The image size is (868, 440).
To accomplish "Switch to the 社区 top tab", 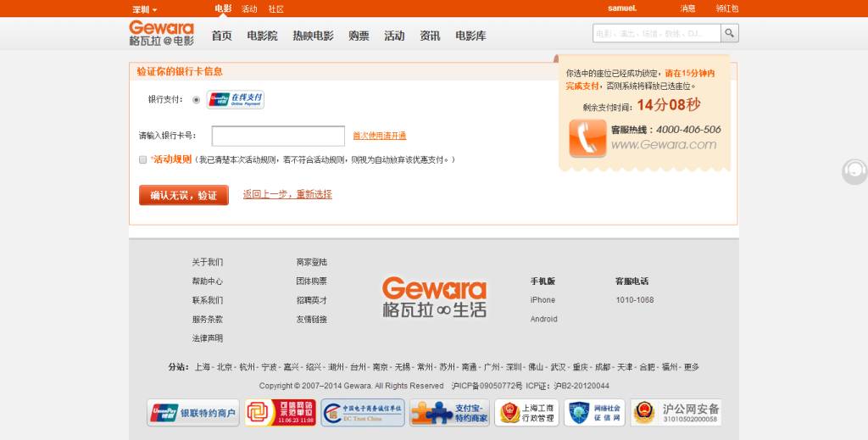I will [276, 8].
